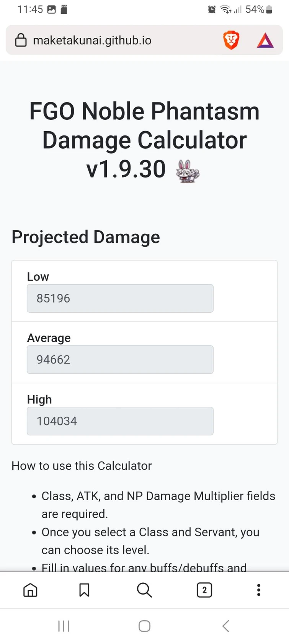The image size is (289, 644).
Task: Open bookmarks via the bookmark icon
Action: pos(84,590)
